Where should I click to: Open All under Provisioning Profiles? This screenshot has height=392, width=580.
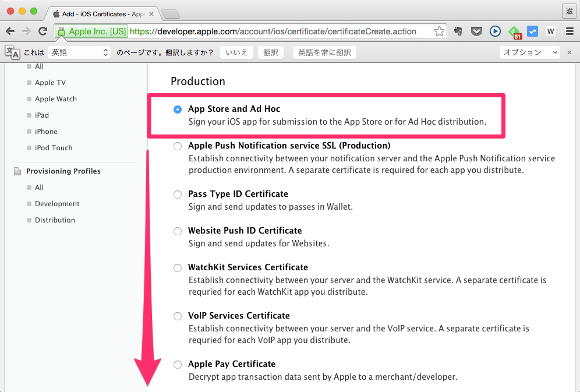39,188
